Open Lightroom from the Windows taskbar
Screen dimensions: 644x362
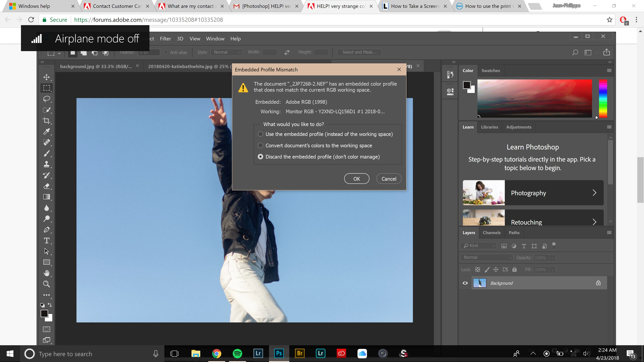(x=258, y=353)
